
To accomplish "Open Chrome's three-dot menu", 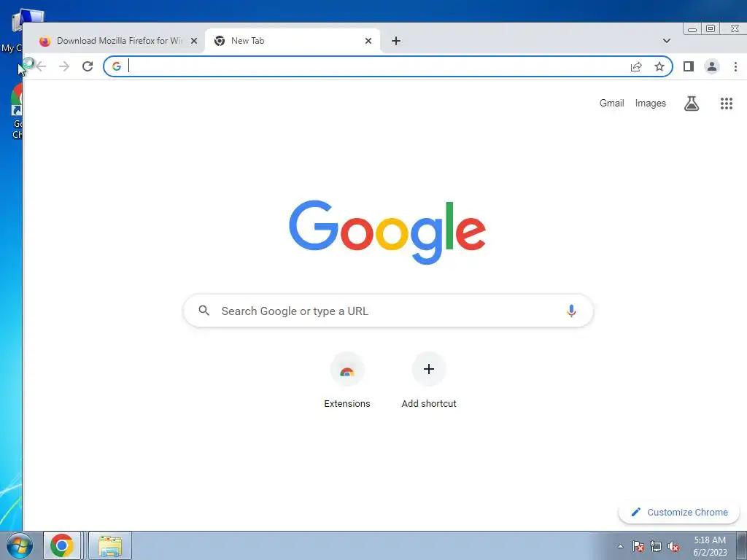I will pos(735,66).
